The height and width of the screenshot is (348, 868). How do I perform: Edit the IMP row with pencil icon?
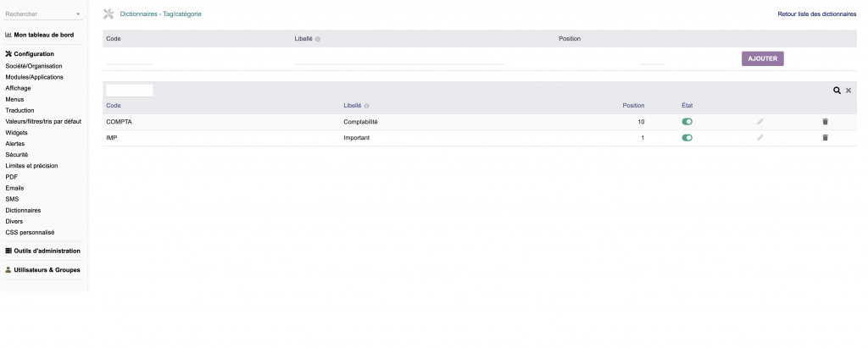(x=760, y=138)
